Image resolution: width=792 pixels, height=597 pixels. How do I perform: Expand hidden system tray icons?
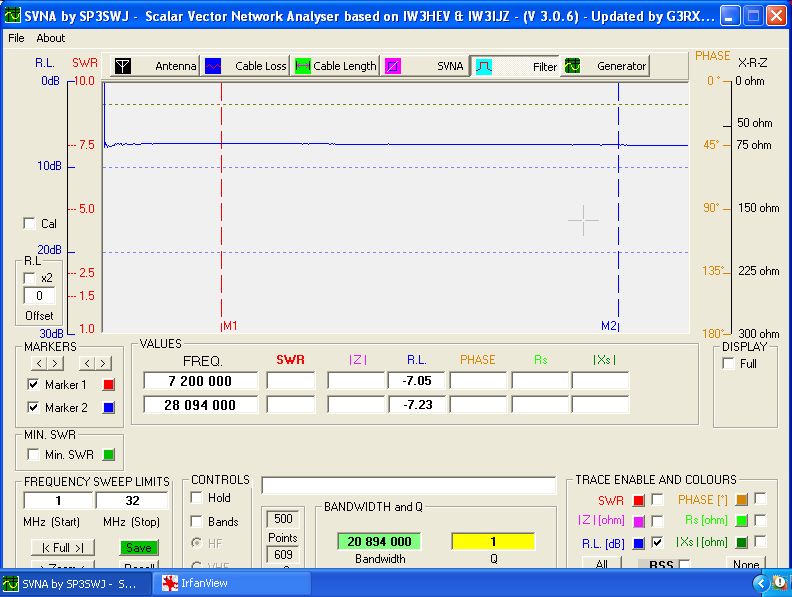762,584
